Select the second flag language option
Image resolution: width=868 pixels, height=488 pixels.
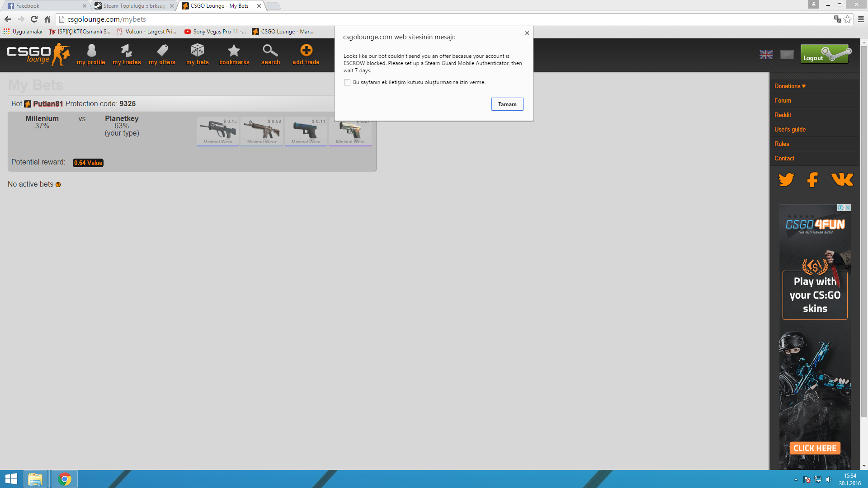coord(787,55)
